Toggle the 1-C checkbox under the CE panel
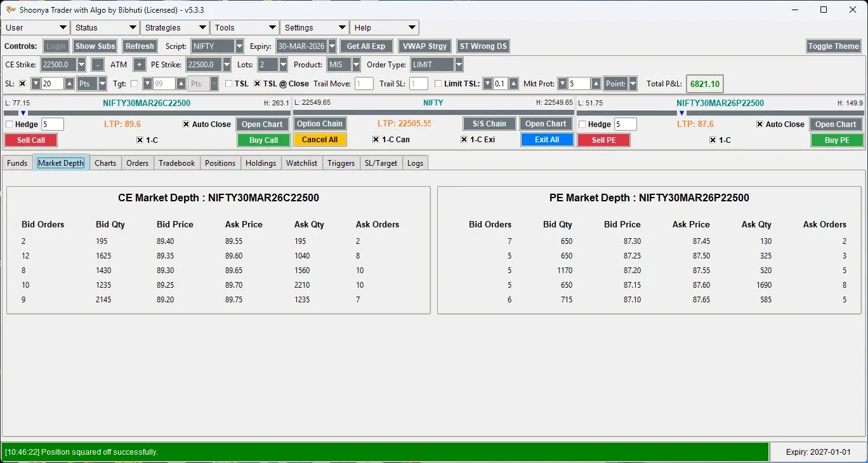 click(140, 140)
